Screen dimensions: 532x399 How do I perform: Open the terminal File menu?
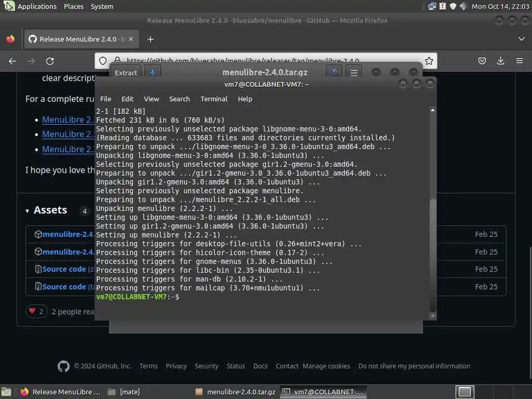(x=105, y=99)
